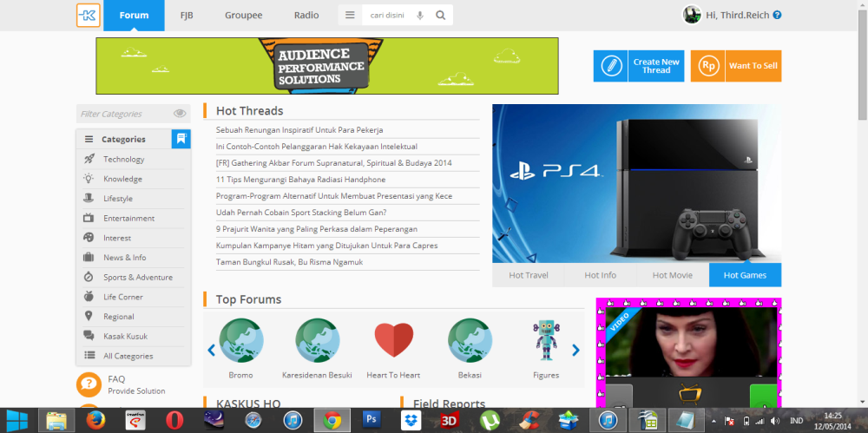The image size is (868, 433).
Task: Open thread "Taman Bungkul Rusak, Bu Risma Ngamuk"
Action: [290, 262]
